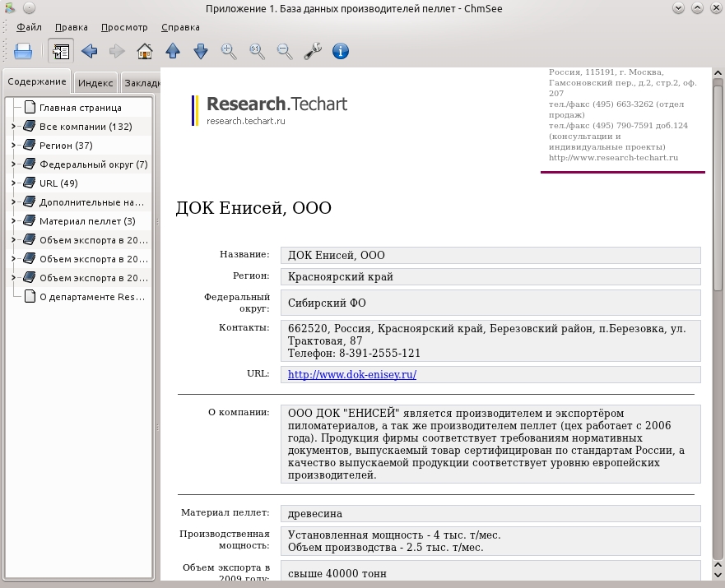The height and width of the screenshot is (588, 725).
Task: Expand the Все компании (132) node
Action: 13,126
